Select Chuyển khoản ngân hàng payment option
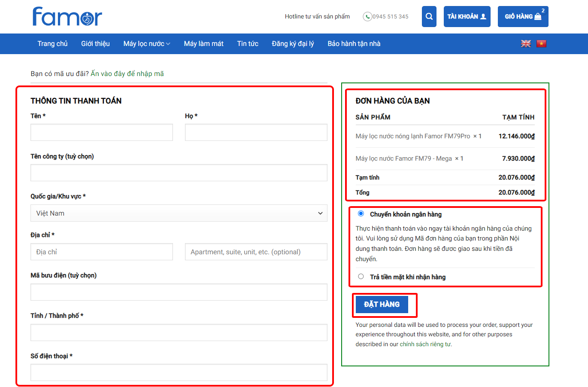Image resolution: width=588 pixels, height=387 pixels. point(361,213)
